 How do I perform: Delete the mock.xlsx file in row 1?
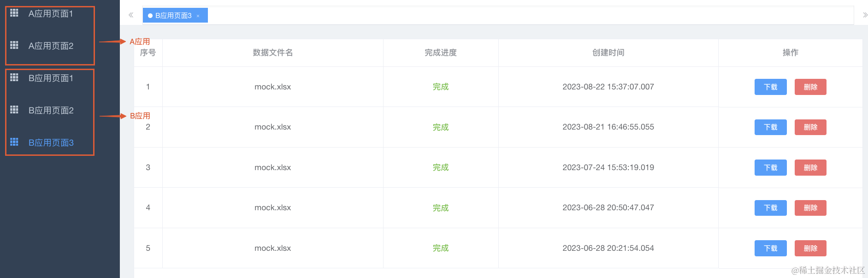pyautogui.click(x=810, y=87)
